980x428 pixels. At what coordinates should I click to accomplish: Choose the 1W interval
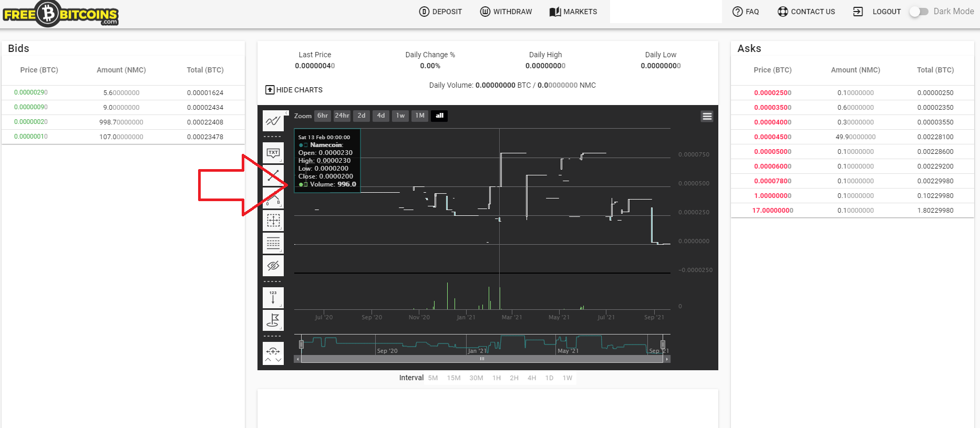coord(568,378)
